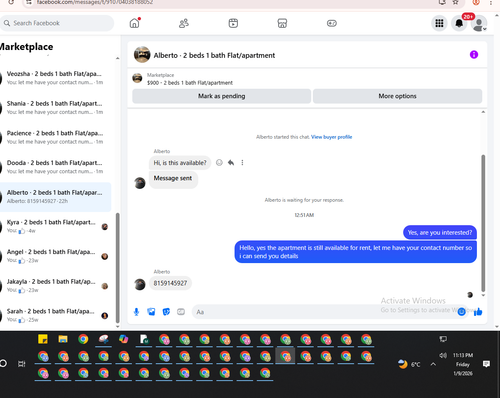
Task: Open Jakayla conversation in list
Action: (55, 285)
